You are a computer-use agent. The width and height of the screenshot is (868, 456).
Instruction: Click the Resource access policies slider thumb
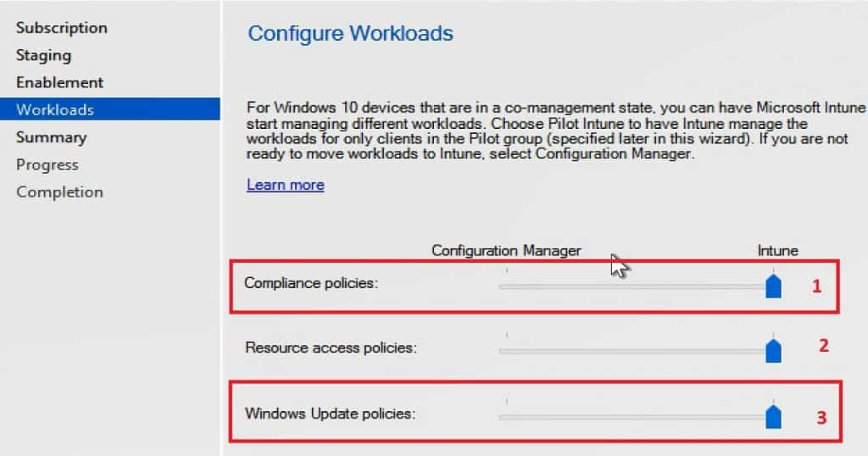point(773,349)
